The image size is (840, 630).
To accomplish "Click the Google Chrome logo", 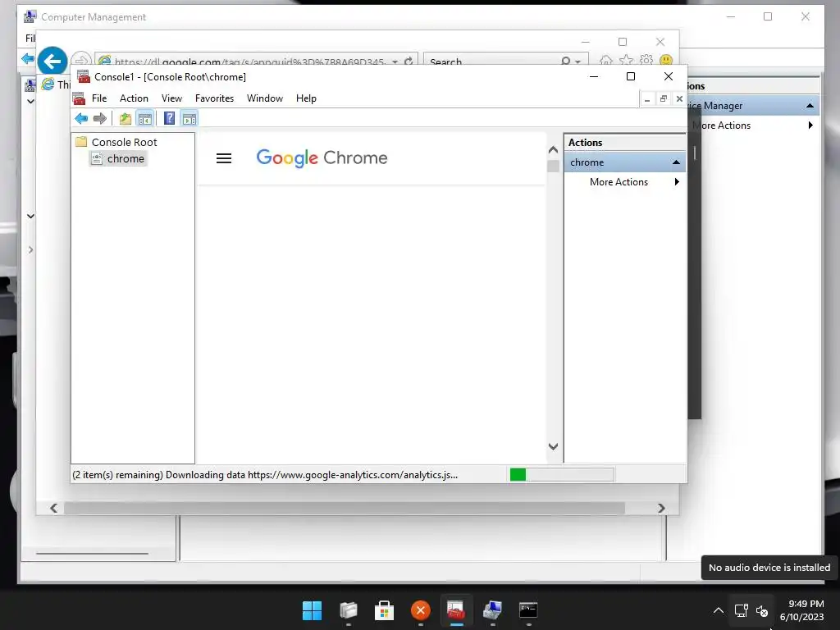I will tap(322, 158).
